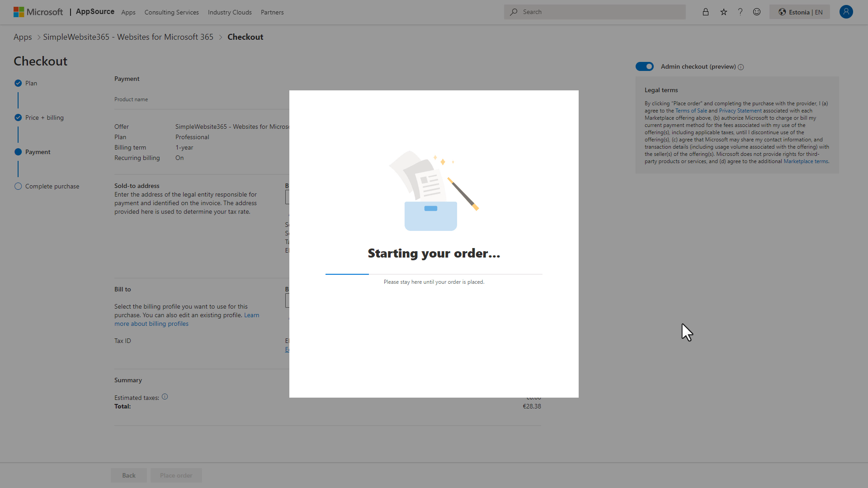Open the help question mark icon
The height and width of the screenshot is (488, 868).
tap(740, 12)
